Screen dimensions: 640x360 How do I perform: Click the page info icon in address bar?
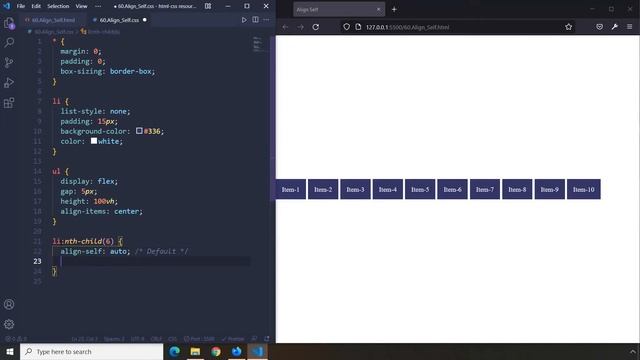click(x=358, y=27)
